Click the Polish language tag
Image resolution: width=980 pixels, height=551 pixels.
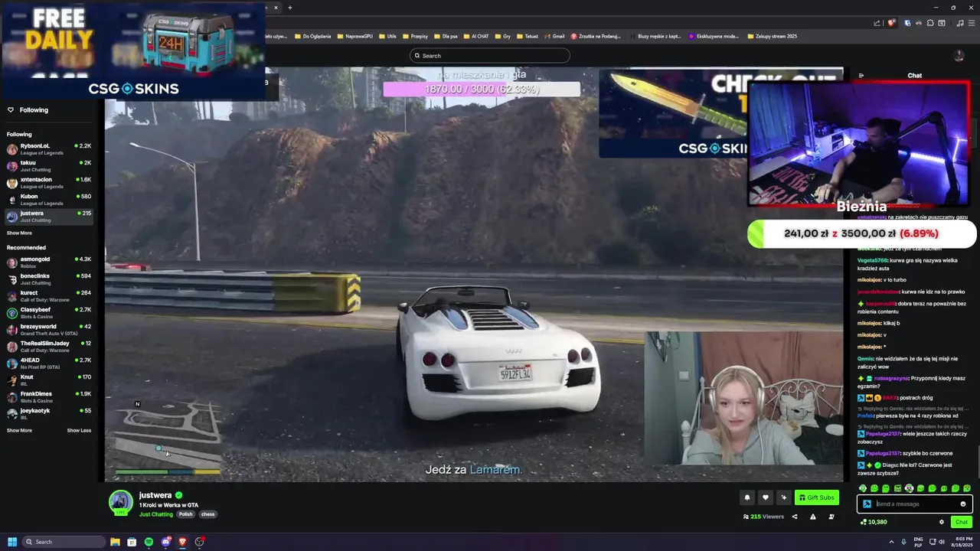click(186, 514)
